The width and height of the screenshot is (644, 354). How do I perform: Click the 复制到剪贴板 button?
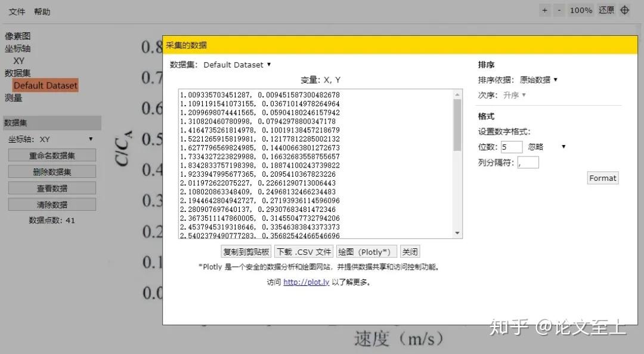[246, 251]
